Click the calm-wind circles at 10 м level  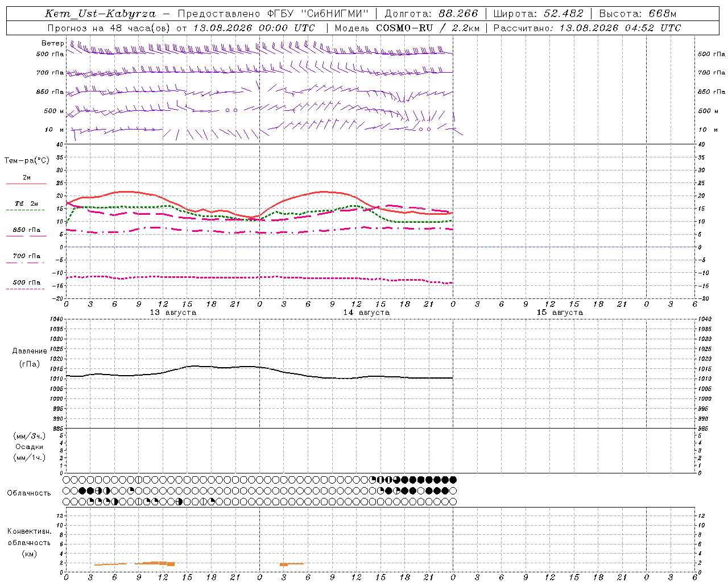tap(425, 130)
